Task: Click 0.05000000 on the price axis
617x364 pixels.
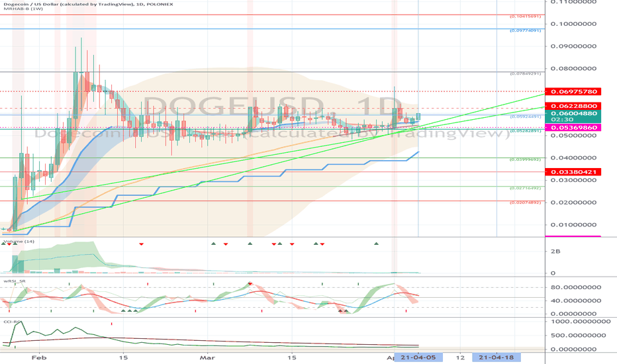Action: (573, 136)
